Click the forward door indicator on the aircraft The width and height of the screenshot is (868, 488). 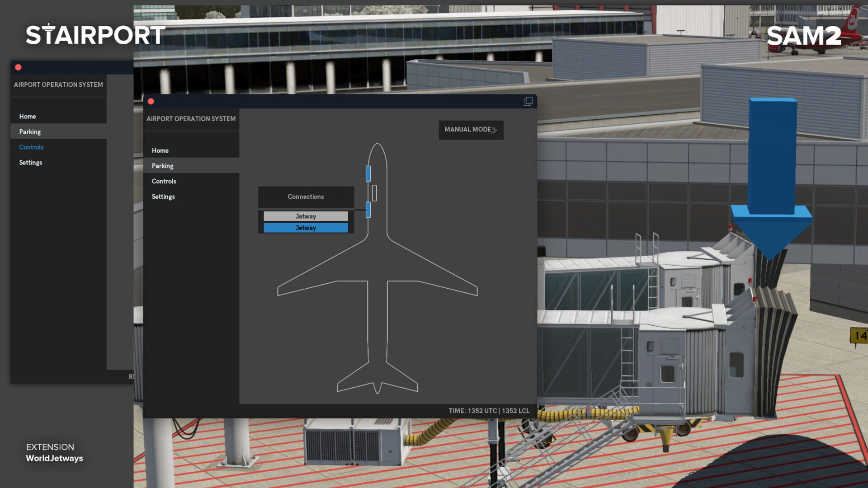tap(368, 173)
